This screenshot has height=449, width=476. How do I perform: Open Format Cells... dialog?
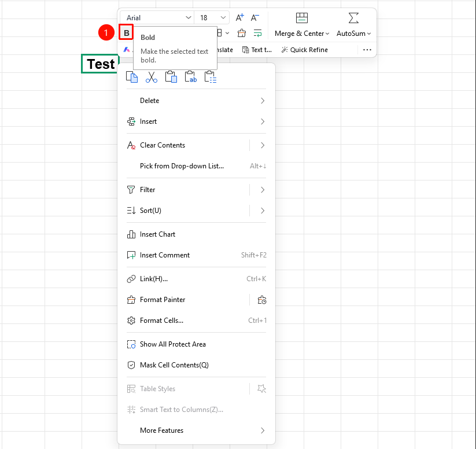coord(197,321)
